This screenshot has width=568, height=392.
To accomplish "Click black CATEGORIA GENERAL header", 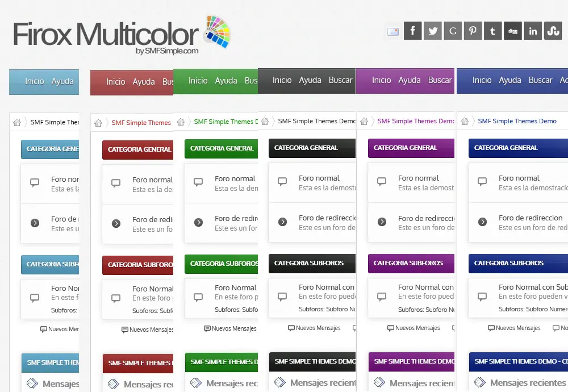I will (x=312, y=148).
